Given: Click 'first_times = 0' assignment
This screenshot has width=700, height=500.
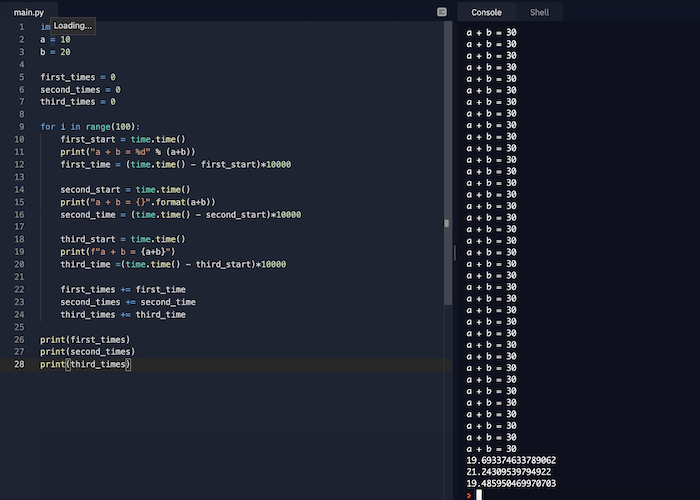Looking at the screenshot, I should click(78, 77).
